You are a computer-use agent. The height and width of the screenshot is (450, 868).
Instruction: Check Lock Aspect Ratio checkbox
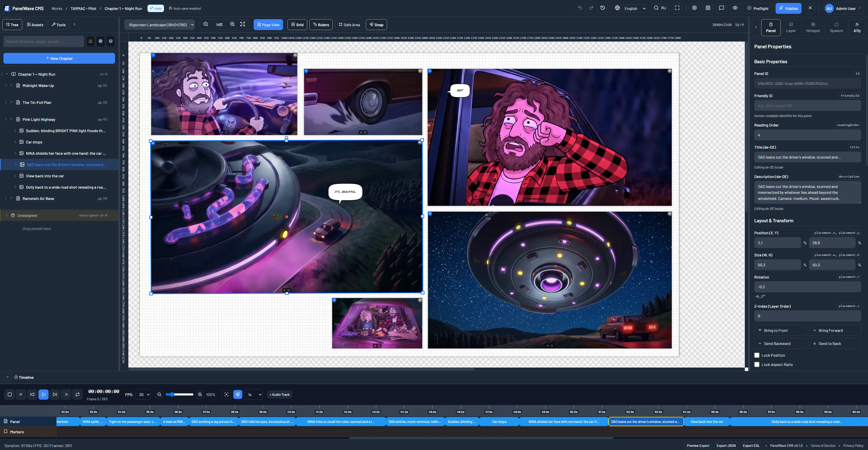point(757,364)
